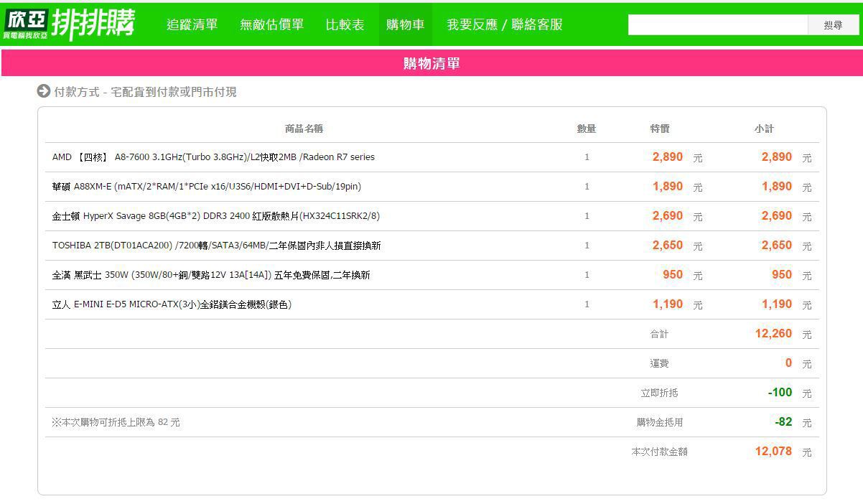Click inside the search input field
Image resolution: width=863 pixels, height=504 pixels.
[x=717, y=25]
